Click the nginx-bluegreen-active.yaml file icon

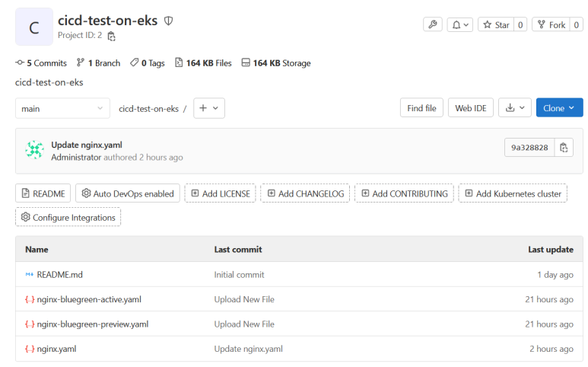[x=30, y=299]
